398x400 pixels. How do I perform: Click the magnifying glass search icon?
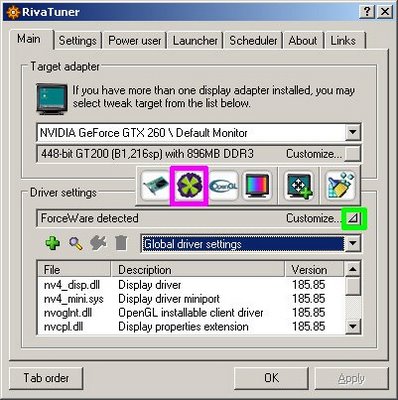[76, 243]
